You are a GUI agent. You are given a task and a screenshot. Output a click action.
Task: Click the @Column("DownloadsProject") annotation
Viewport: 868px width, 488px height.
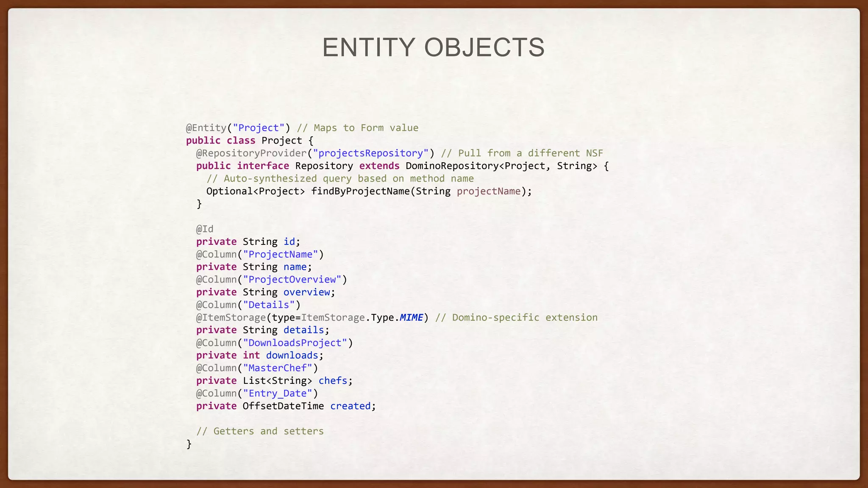275,343
